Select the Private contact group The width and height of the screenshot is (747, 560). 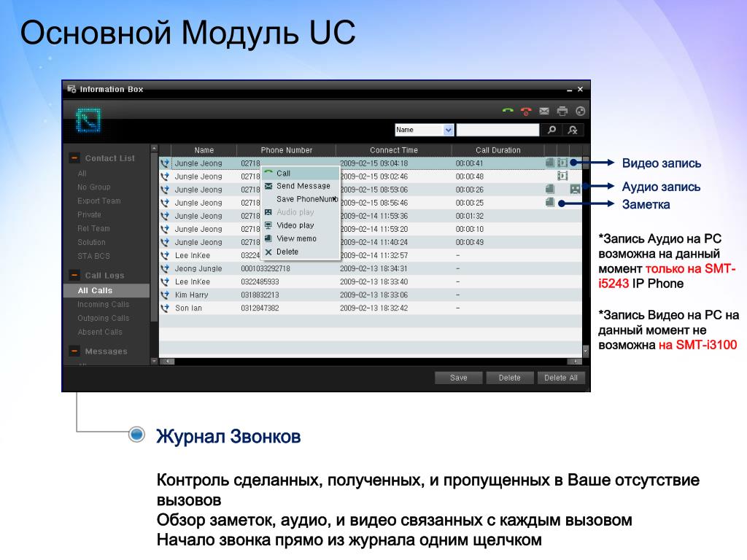click(x=89, y=215)
